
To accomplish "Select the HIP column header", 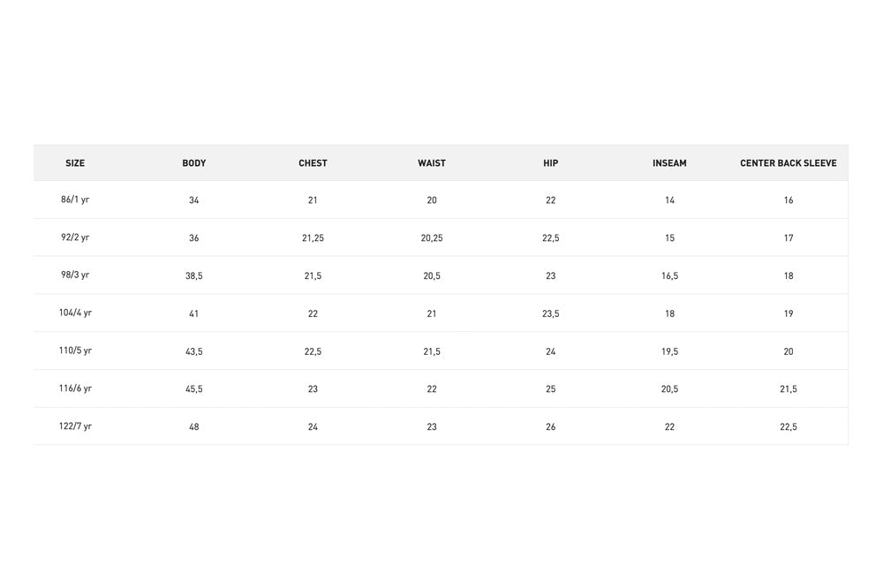I will point(551,163).
